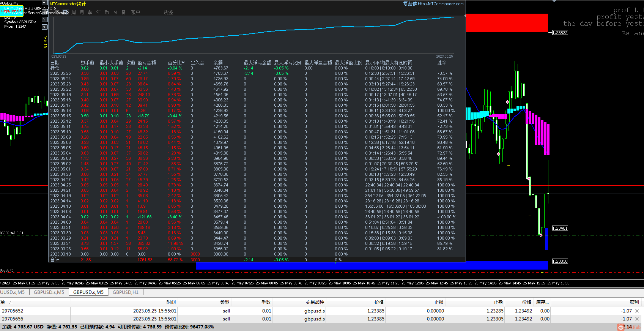Close order 29705656 with its X icon
Screen dimensions: 644x333
[x=637, y=319]
